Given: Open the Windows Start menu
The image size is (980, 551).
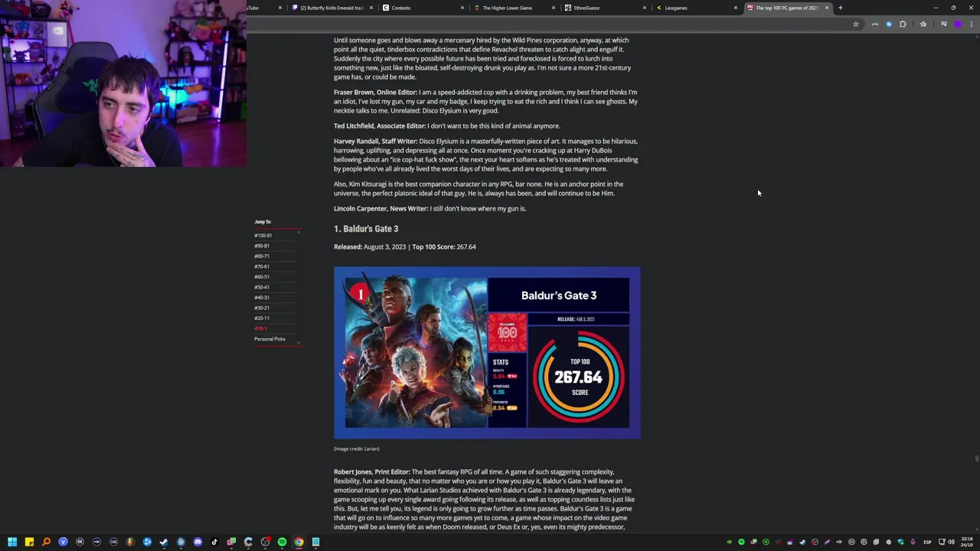Looking at the screenshot, I should 12,542.
